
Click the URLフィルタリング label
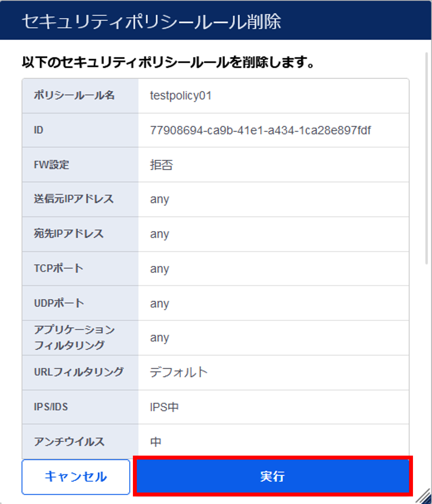[x=79, y=372]
